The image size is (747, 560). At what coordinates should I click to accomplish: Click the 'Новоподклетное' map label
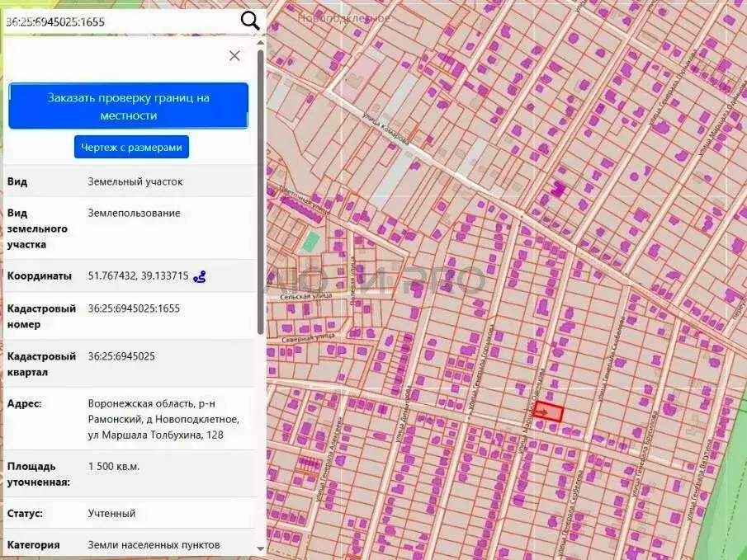[x=344, y=18]
